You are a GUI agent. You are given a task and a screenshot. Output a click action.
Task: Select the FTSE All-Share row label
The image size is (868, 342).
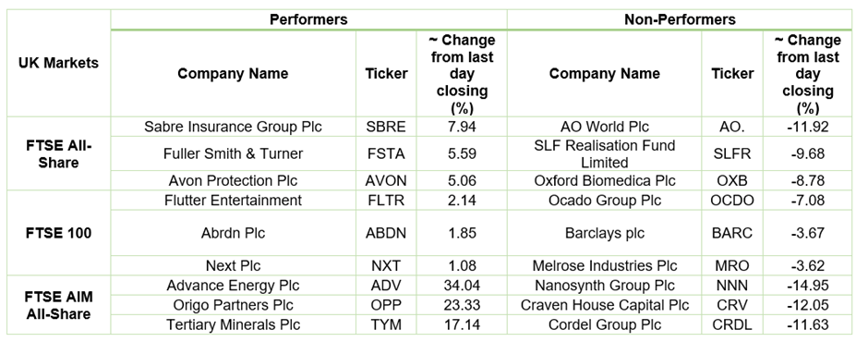pyautogui.click(x=58, y=154)
